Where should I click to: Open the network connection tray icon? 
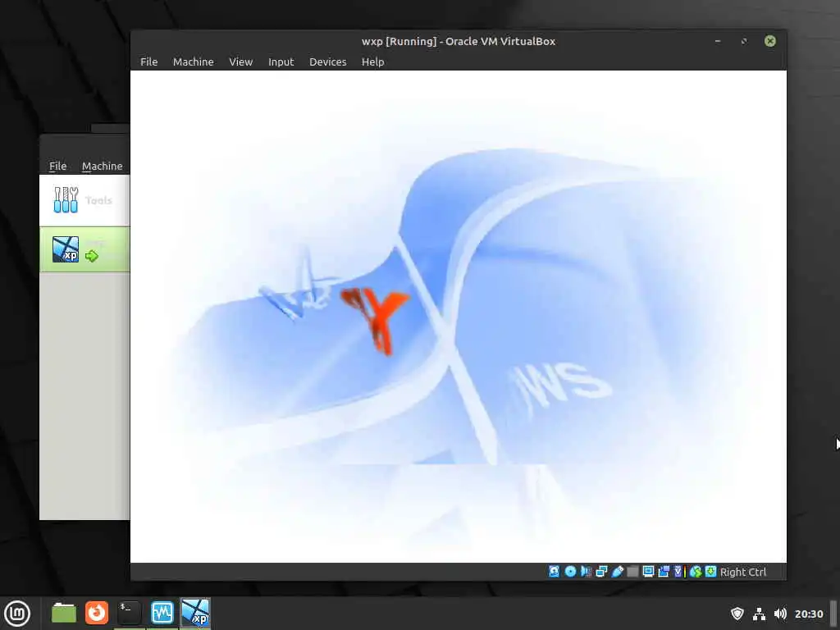pos(759,614)
